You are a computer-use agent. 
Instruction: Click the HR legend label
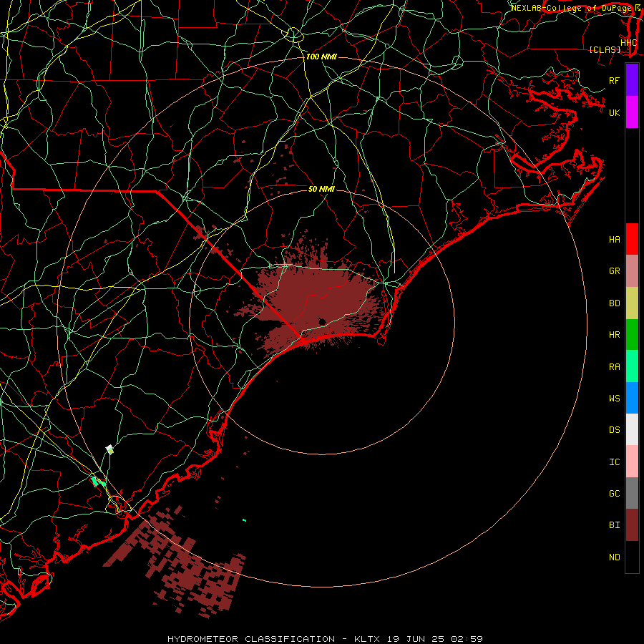(614, 335)
